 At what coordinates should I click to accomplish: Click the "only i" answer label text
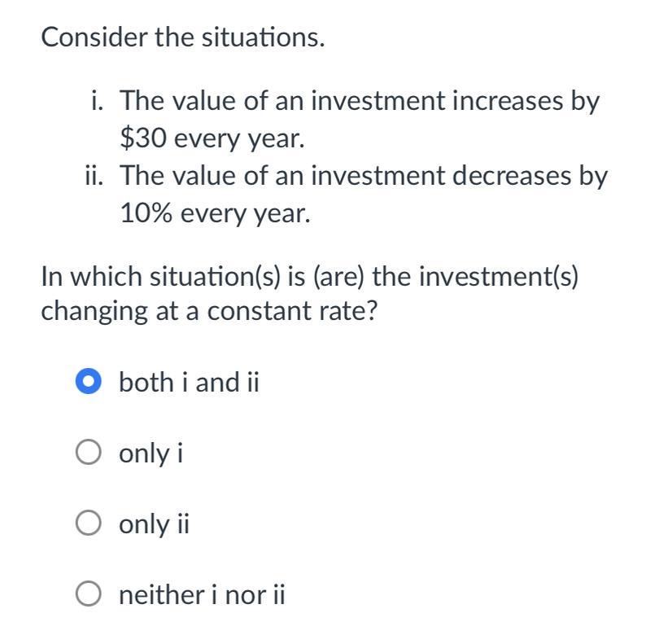coord(151,453)
